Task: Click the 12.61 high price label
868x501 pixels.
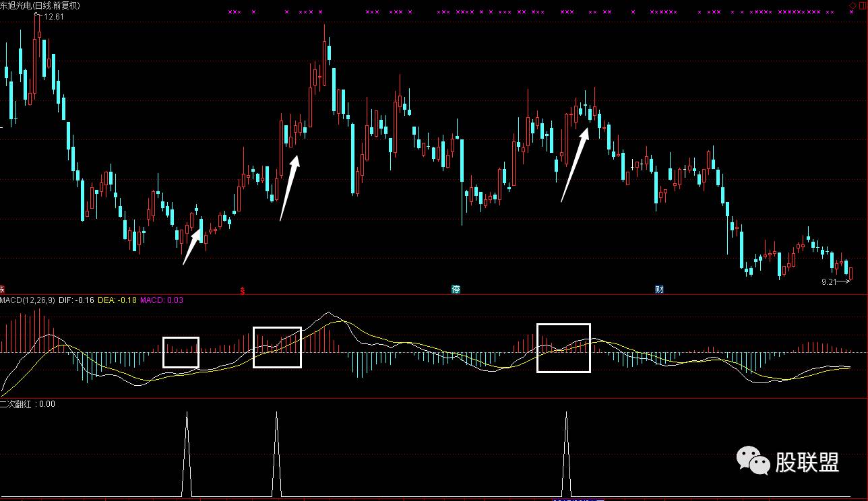Action: click(x=54, y=17)
